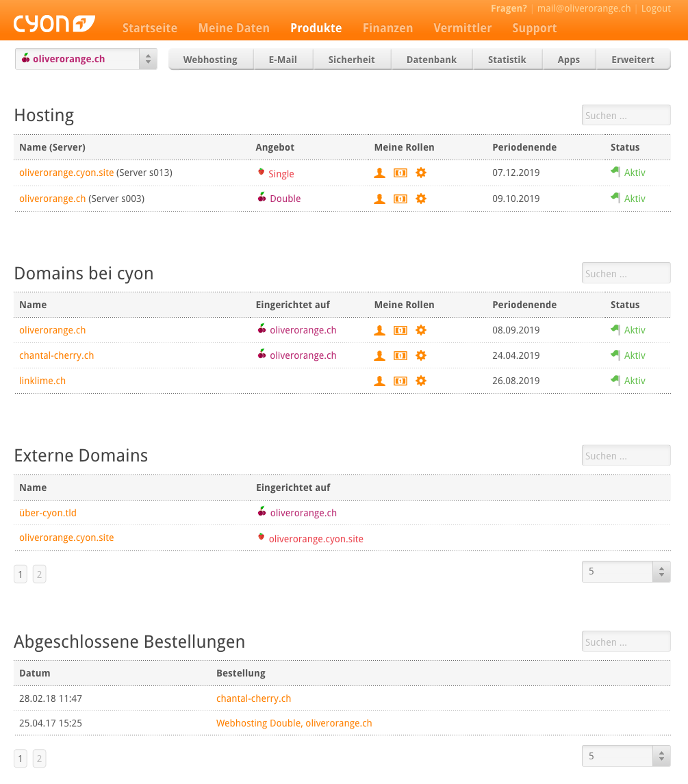Click the person role icon for oliverorange.cyon.site hosting

pyautogui.click(x=379, y=173)
